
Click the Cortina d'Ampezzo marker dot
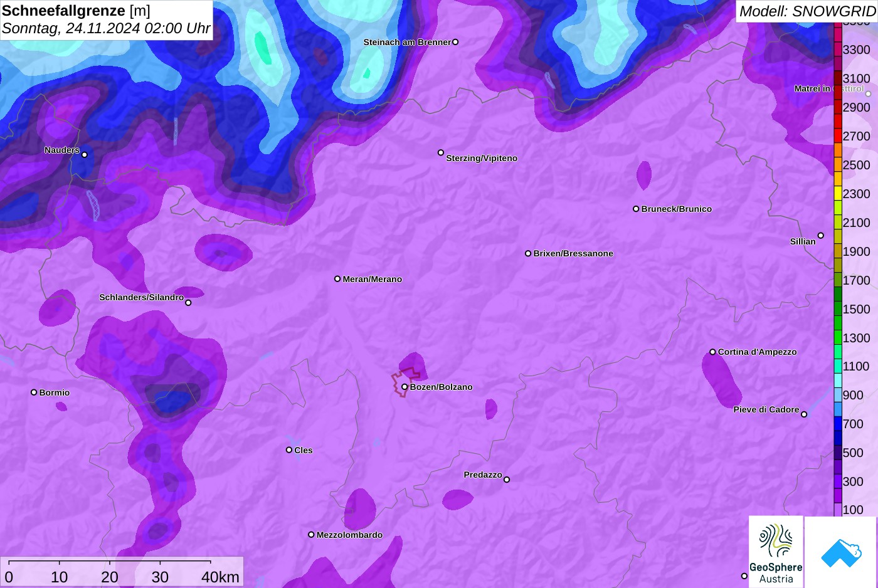(712, 352)
